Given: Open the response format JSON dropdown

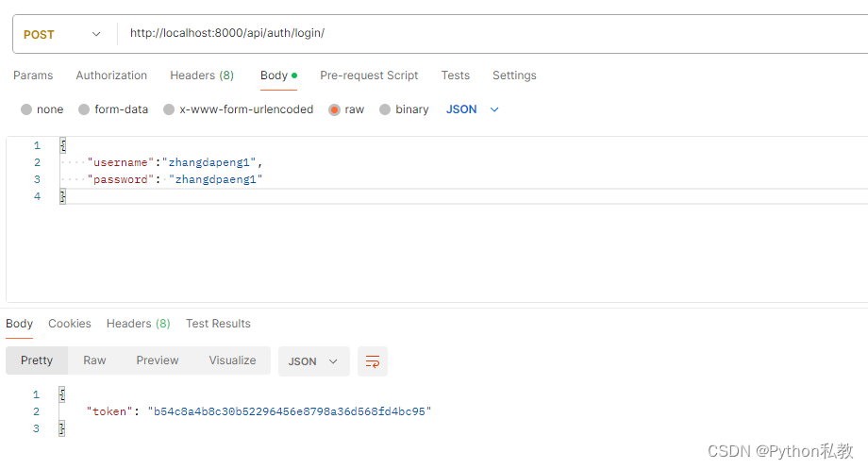Looking at the screenshot, I should click(x=314, y=361).
